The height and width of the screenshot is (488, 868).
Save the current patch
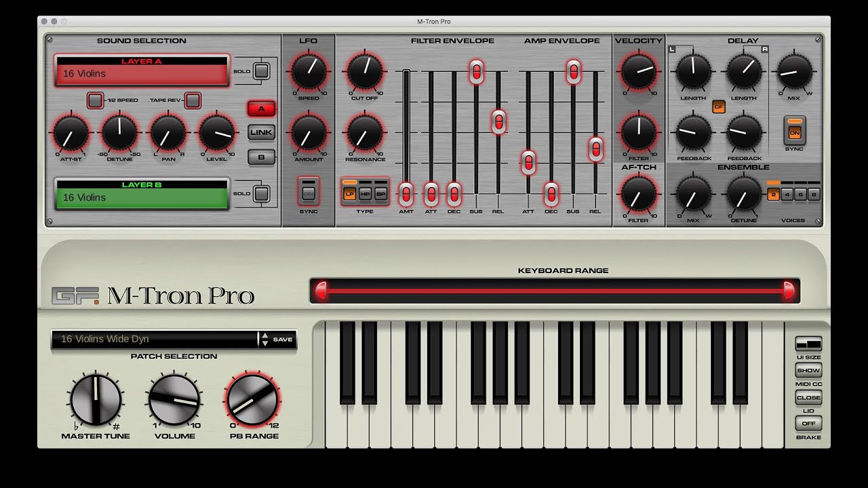283,339
